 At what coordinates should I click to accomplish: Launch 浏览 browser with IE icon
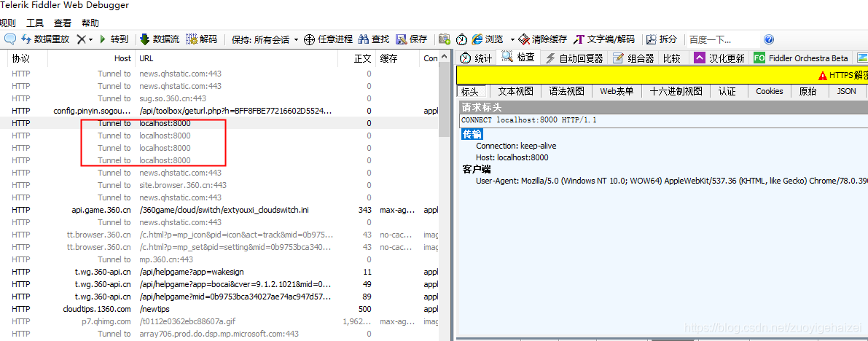[488, 39]
